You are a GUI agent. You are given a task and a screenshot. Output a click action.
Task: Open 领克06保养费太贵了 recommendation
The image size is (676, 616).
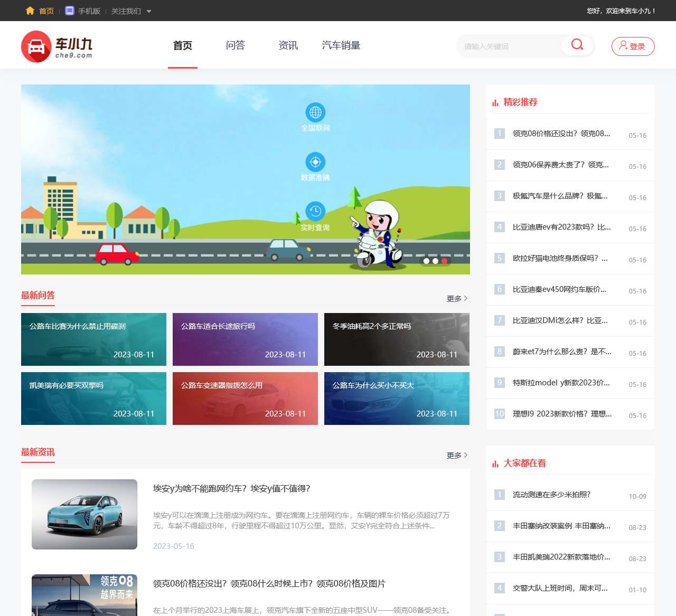(x=561, y=165)
